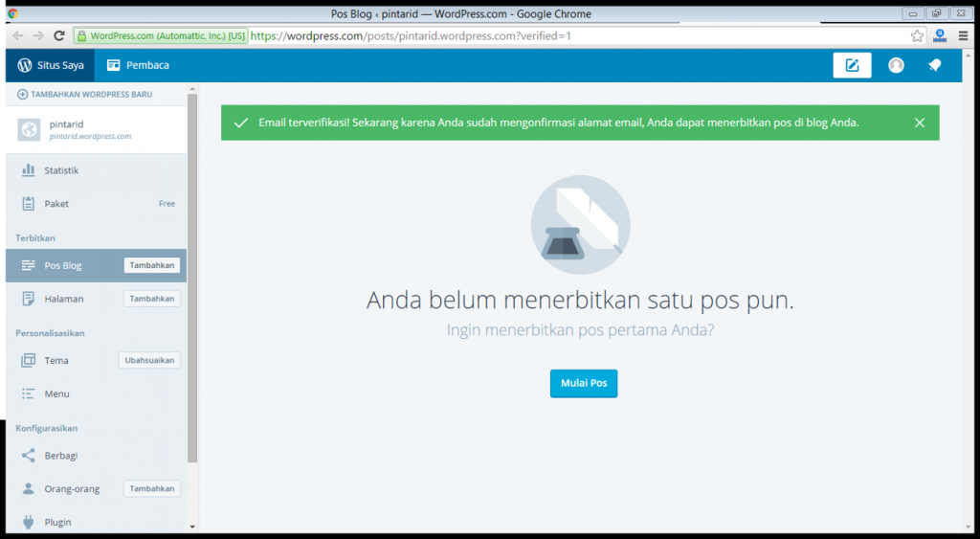The height and width of the screenshot is (539, 980).
Task: Open the write new post pencil icon
Action: click(x=852, y=65)
